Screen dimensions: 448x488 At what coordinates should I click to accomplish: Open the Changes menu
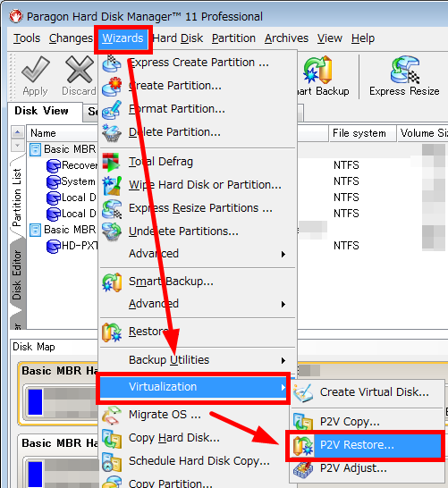(71, 38)
